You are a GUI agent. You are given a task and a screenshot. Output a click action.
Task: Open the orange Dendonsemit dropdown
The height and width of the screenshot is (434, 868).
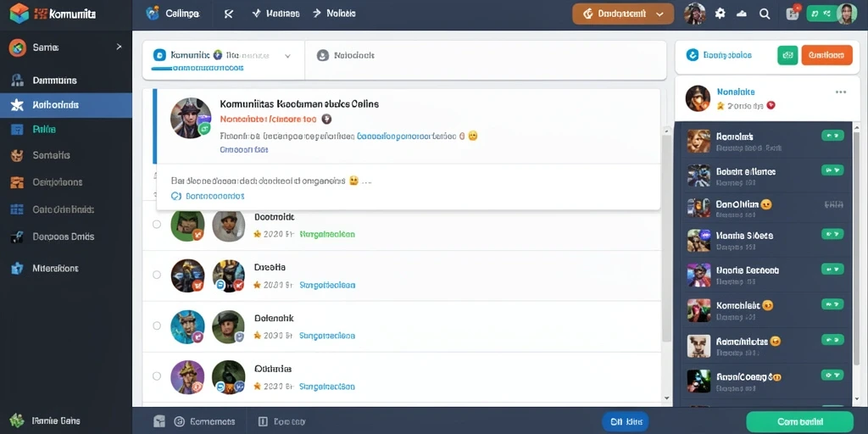tap(623, 14)
